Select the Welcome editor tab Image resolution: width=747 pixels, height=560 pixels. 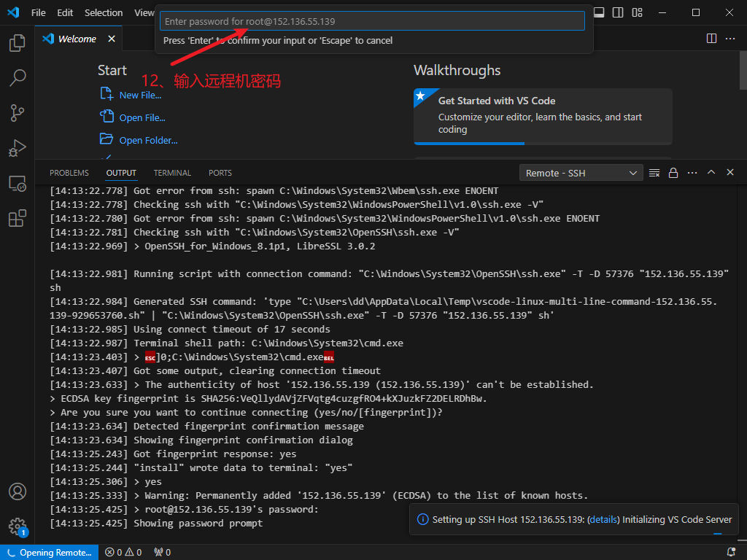tap(77, 39)
